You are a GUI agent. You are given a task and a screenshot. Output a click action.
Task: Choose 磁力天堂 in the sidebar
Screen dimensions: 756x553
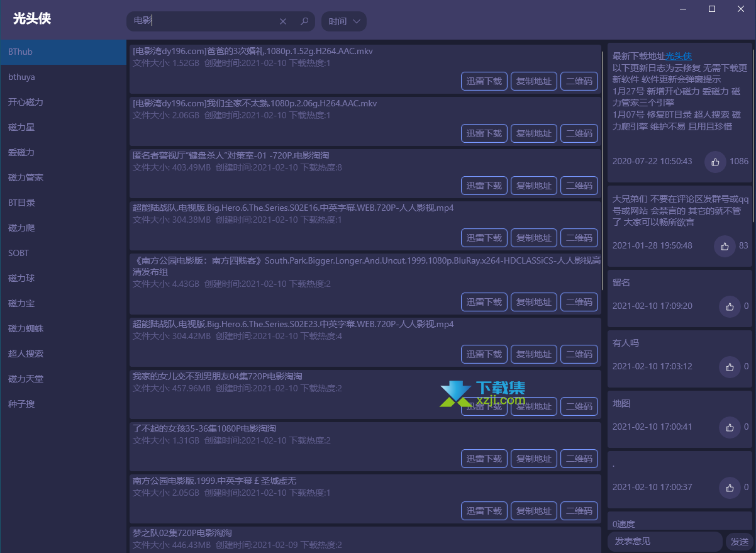click(x=63, y=379)
